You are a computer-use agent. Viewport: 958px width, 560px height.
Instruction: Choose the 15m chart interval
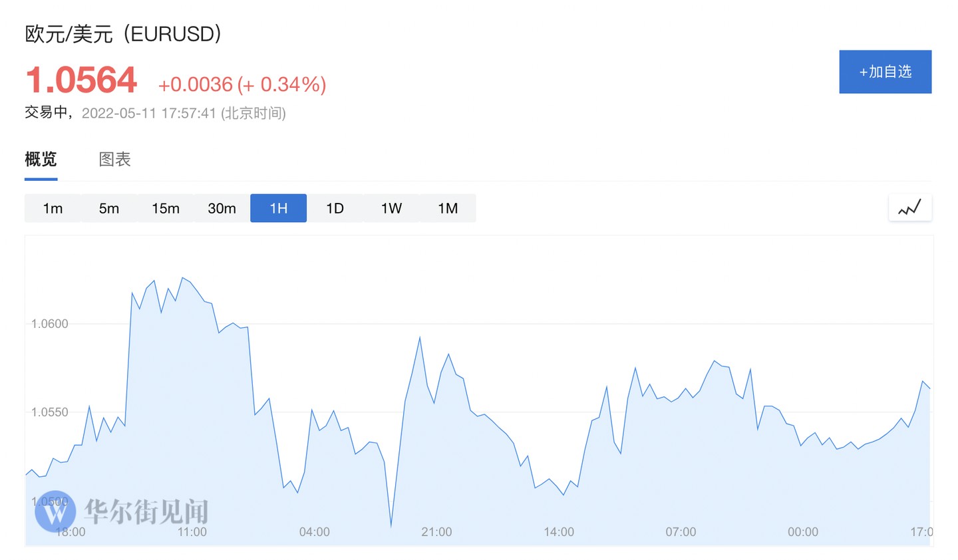coord(166,208)
